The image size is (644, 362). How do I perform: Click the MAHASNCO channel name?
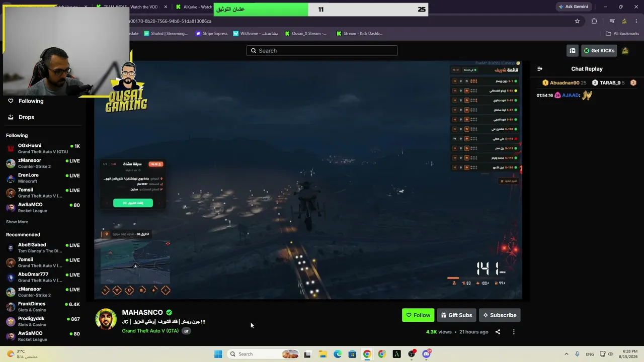(x=142, y=312)
